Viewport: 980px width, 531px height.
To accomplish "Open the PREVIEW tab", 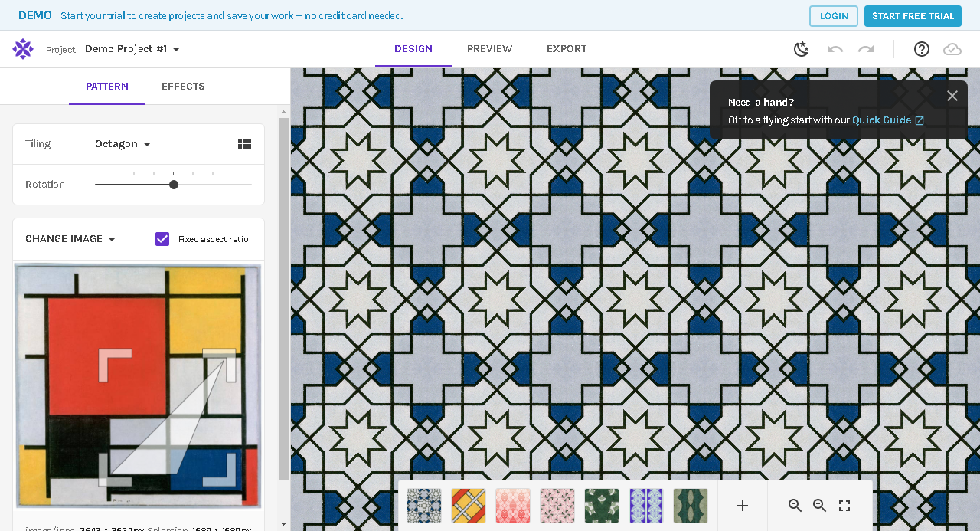I will [x=490, y=49].
